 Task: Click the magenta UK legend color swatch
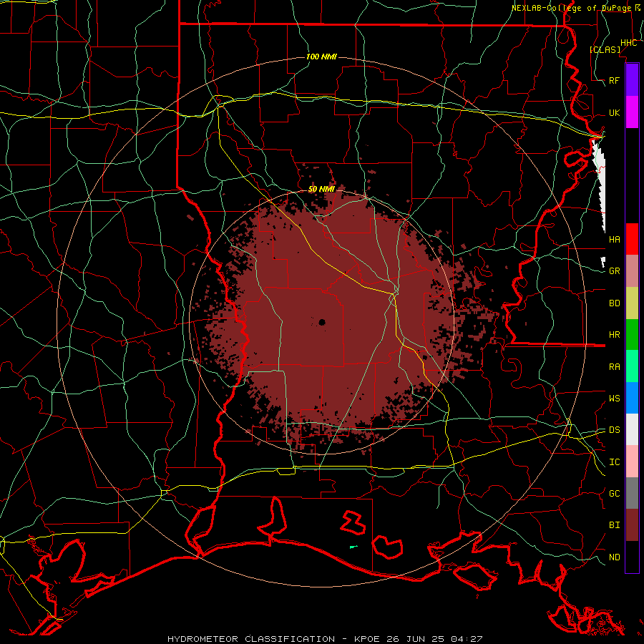tap(632, 112)
